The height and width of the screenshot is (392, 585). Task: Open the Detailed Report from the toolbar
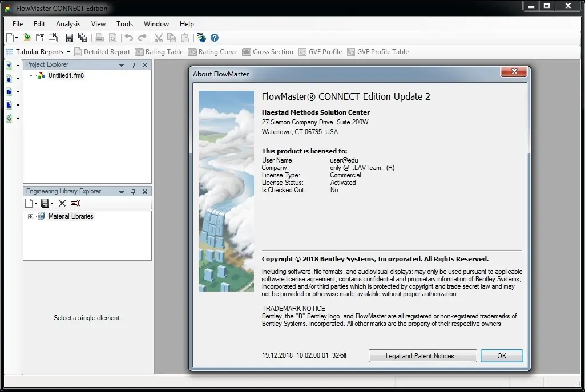point(103,52)
